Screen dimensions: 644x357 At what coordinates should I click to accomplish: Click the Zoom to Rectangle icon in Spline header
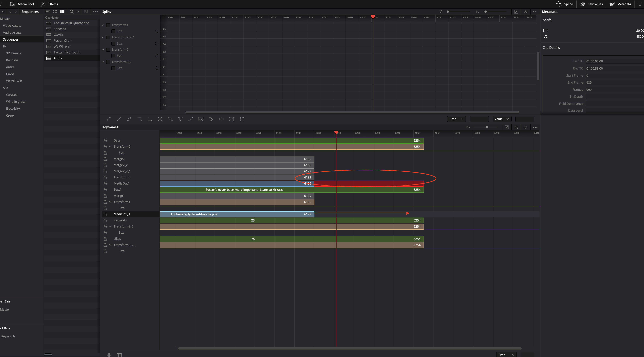526,12
